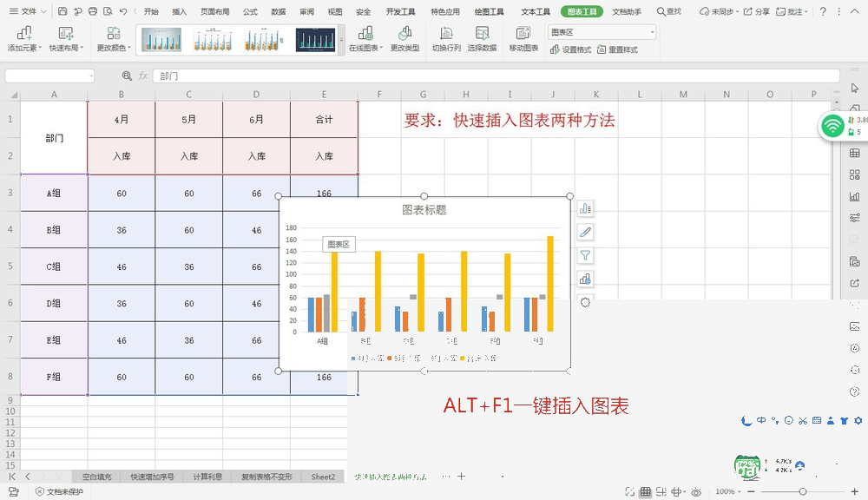The height and width of the screenshot is (500, 868).
Task: Open the Sheet2 sheet tab
Action: click(323, 477)
